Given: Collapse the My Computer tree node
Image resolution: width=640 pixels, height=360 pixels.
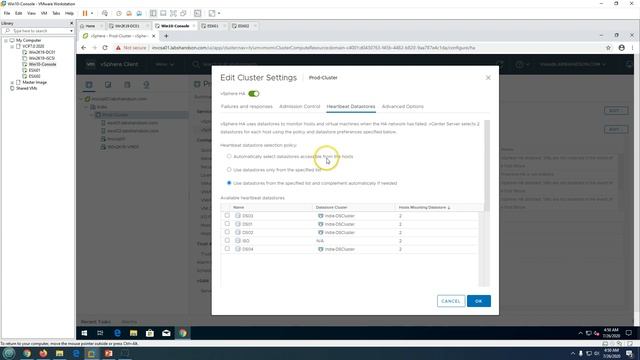Looking at the screenshot, I should [x=6, y=40].
